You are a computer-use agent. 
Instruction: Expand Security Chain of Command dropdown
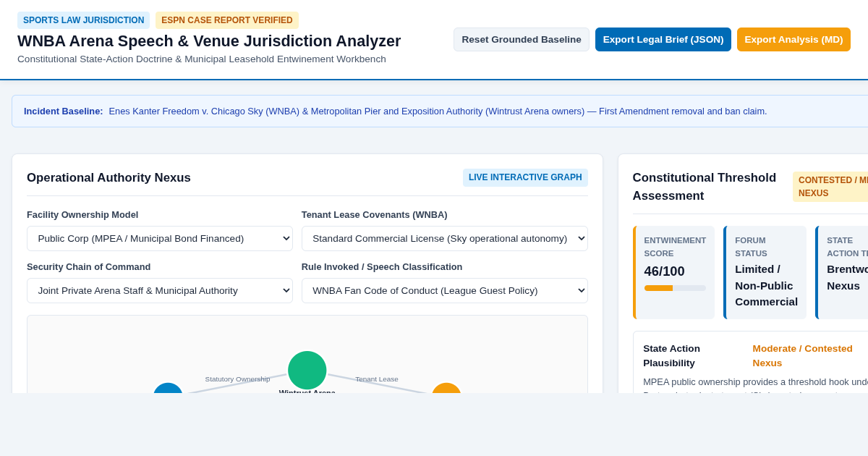pos(160,290)
